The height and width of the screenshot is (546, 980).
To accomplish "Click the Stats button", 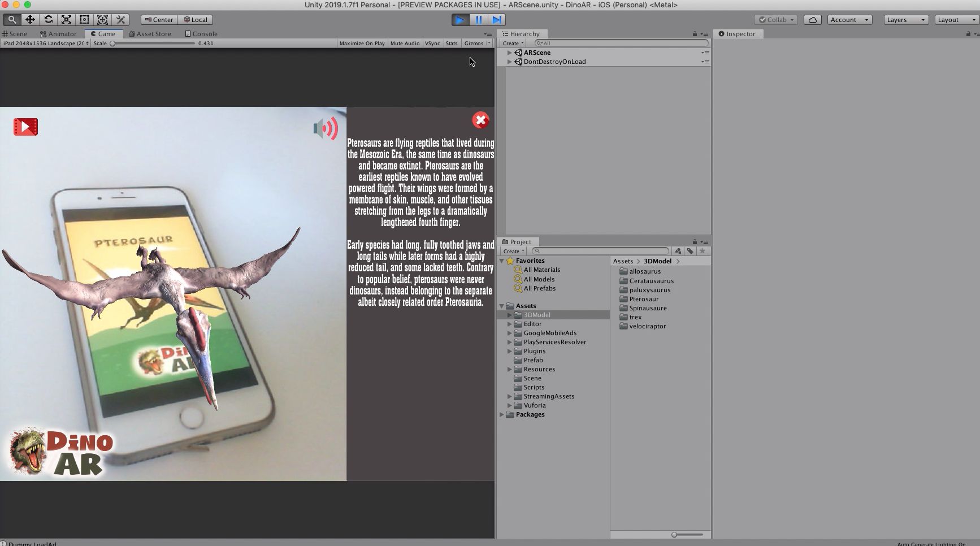I will (451, 44).
